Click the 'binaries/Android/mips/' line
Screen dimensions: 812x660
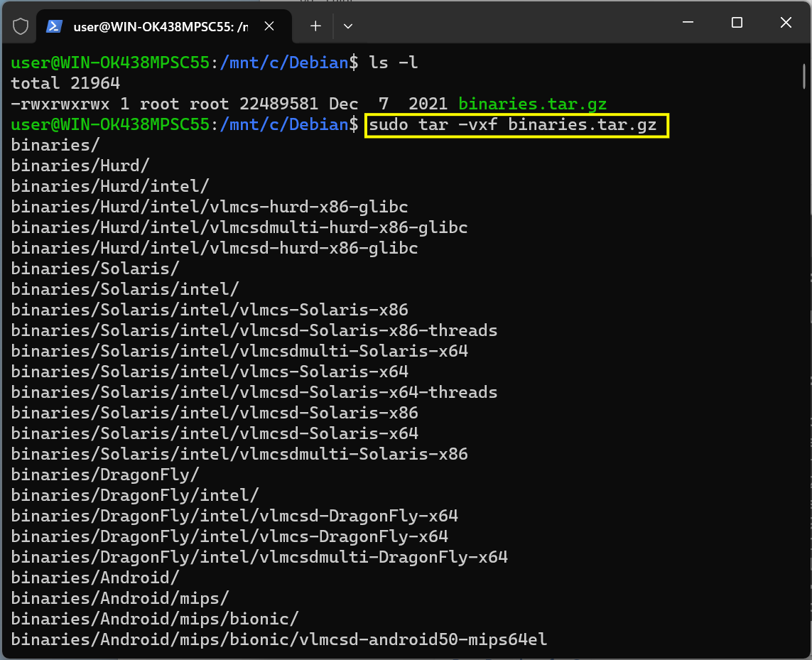tap(120, 598)
